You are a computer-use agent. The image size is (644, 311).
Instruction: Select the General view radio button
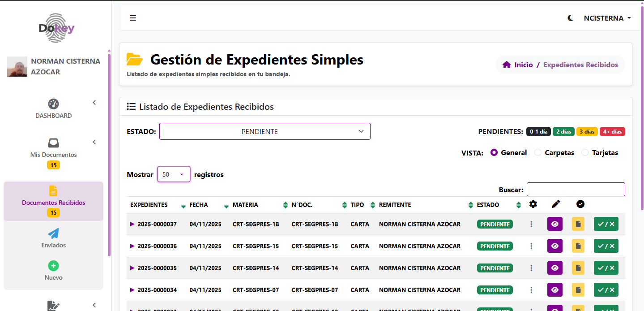(494, 153)
